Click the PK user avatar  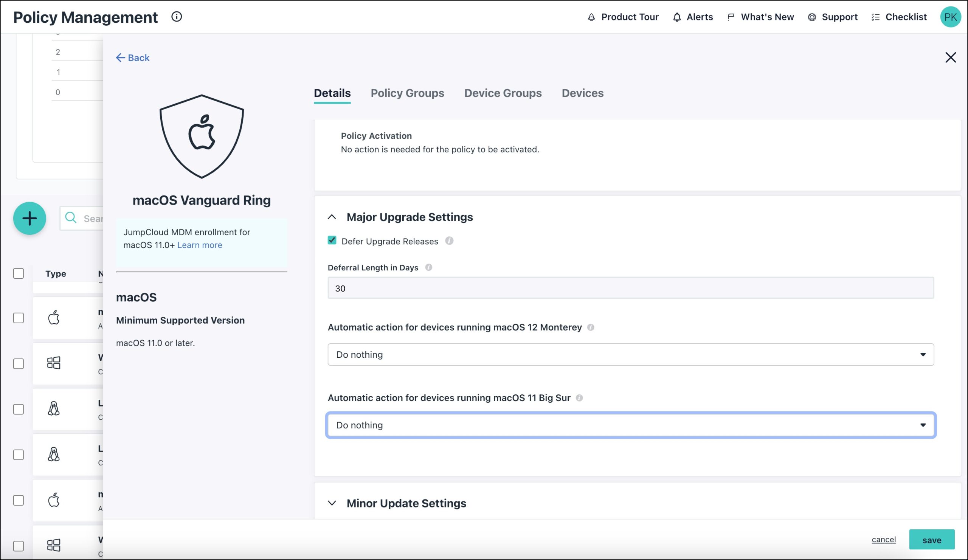coord(950,17)
